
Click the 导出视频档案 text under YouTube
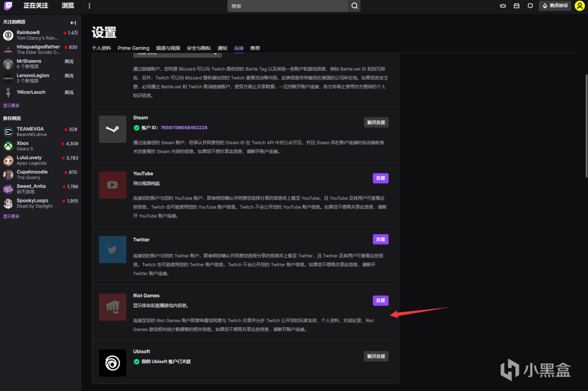coord(146,183)
